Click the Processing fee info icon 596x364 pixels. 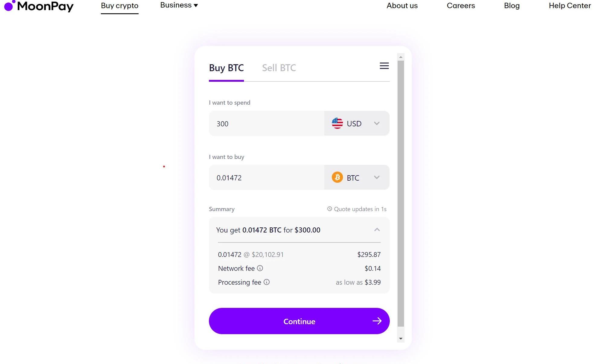pyautogui.click(x=267, y=282)
